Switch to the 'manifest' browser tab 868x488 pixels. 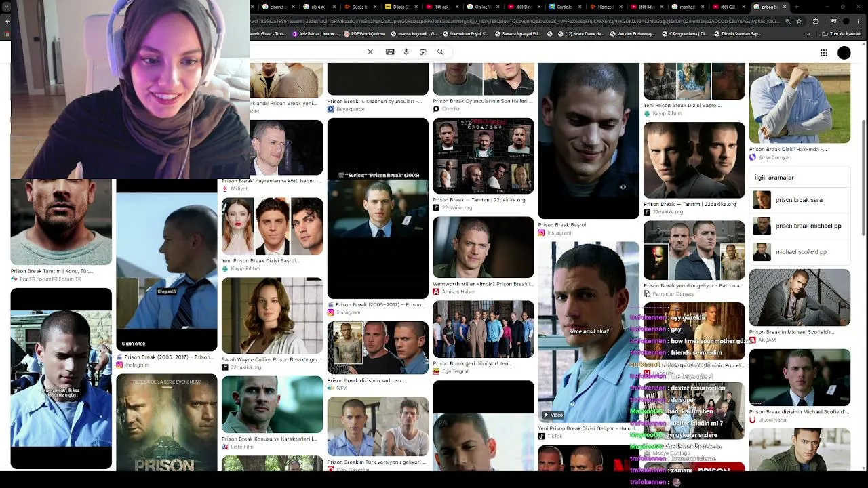(x=687, y=7)
